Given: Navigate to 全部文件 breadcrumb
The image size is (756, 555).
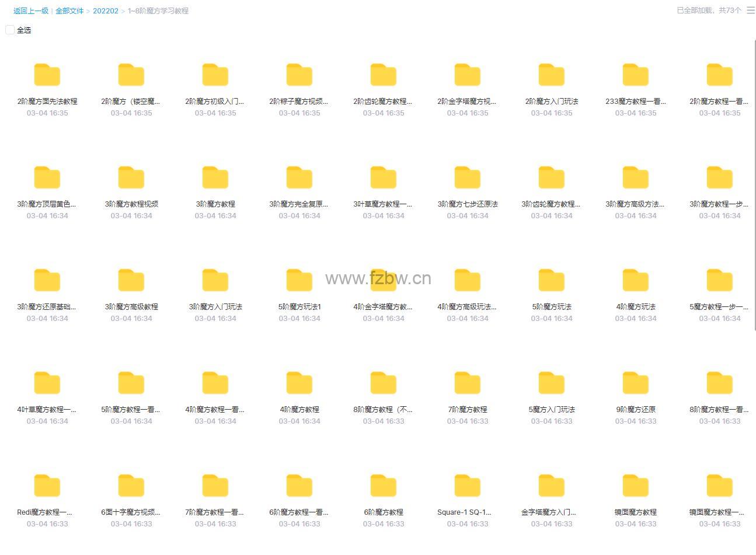Looking at the screenshot, I should pos(69,11).
